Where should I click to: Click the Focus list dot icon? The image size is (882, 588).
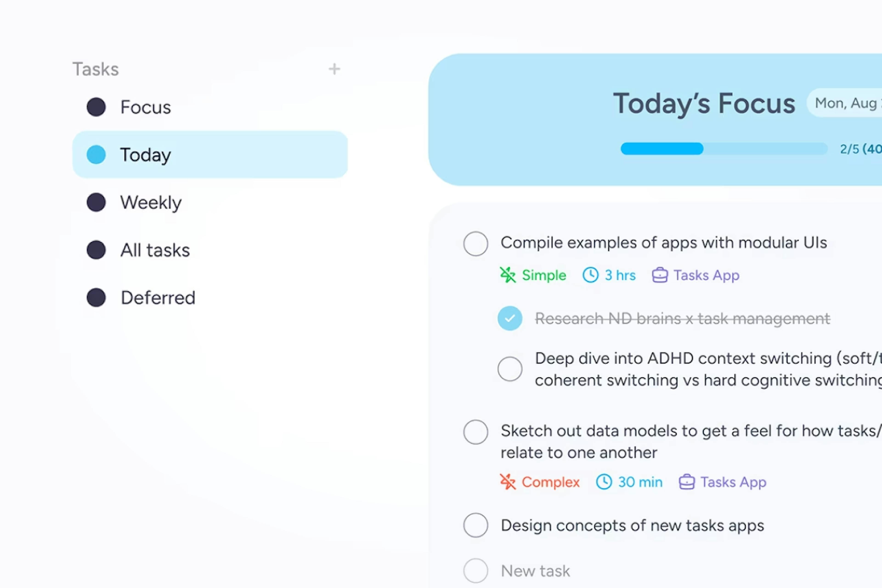pos(96,107)
